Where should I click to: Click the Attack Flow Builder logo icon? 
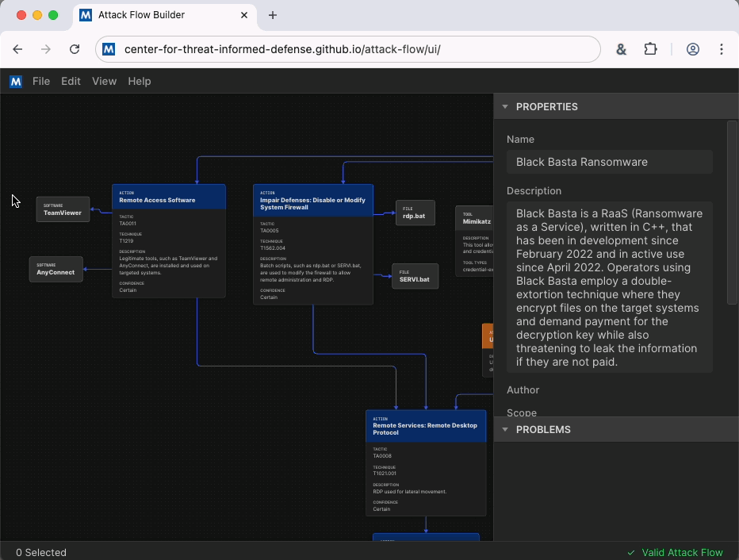16,81
